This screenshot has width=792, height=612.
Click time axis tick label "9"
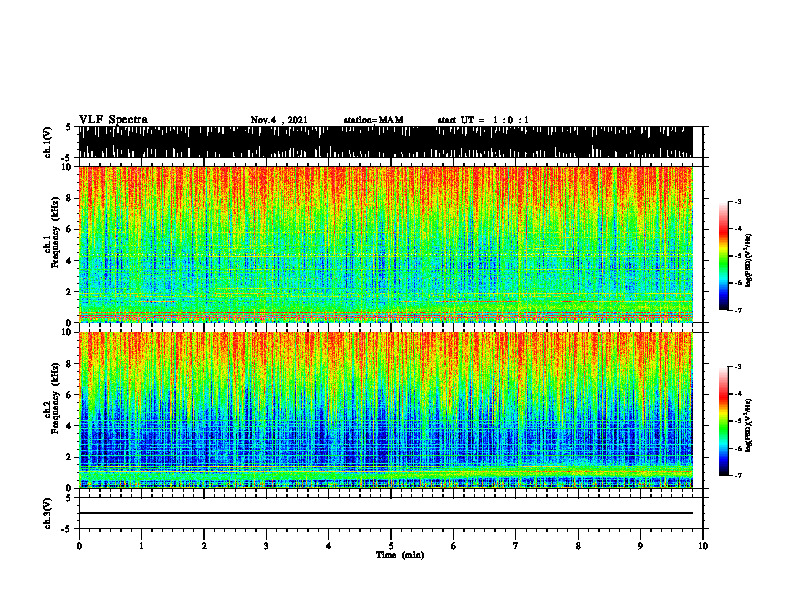(x=640, y=546)
